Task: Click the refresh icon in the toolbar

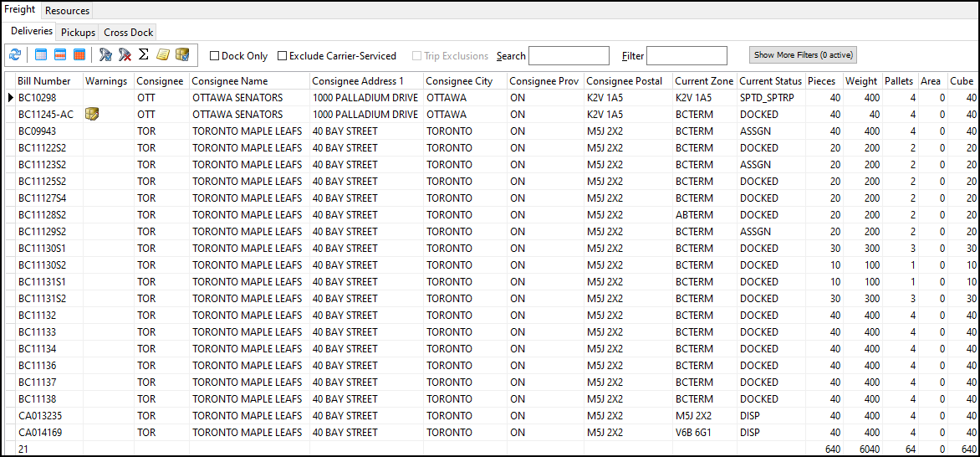Action: (15, 55)
